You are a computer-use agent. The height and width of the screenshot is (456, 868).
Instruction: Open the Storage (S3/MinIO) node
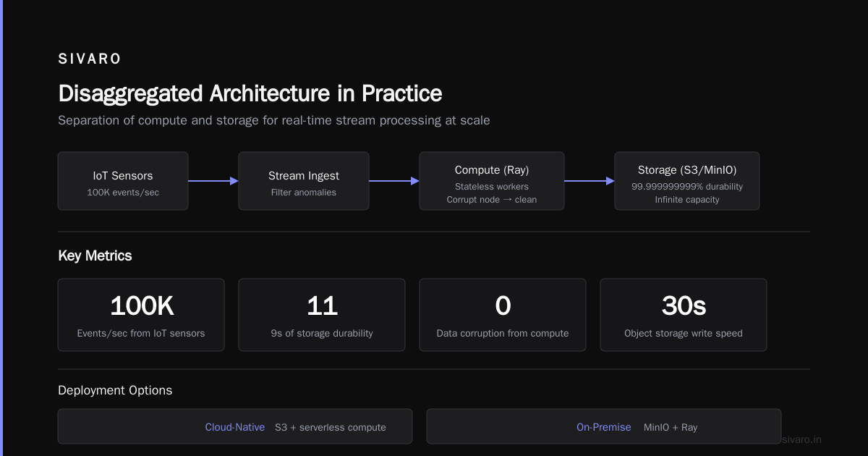(x=687, y=181)
